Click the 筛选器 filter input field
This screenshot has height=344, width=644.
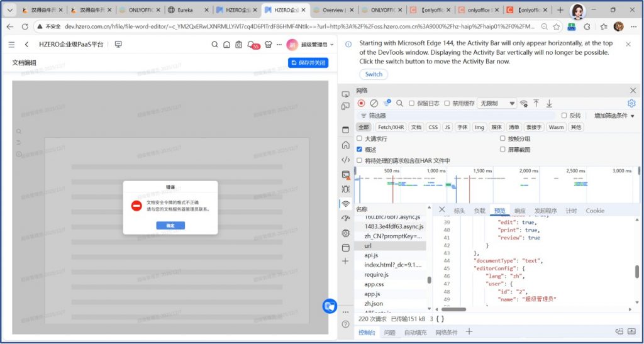[x=459, y=116]
